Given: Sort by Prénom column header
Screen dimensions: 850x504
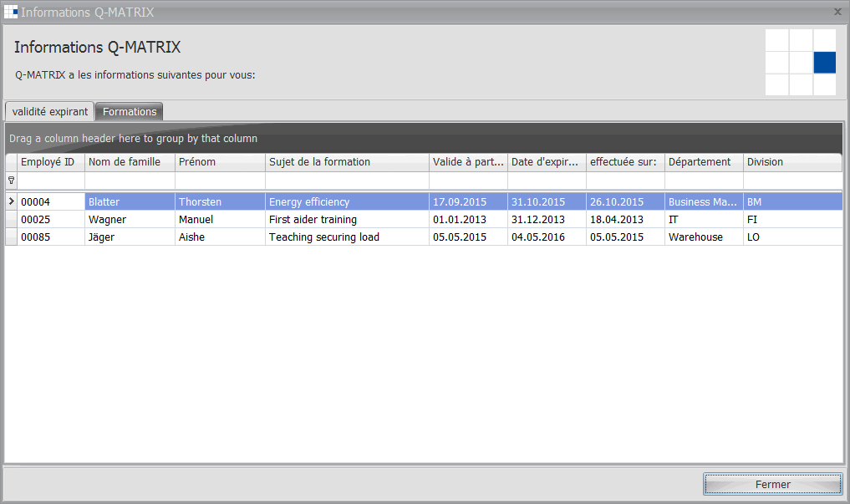Looking at the screenshot, I should pyautogui.click(x=220, y=162).
